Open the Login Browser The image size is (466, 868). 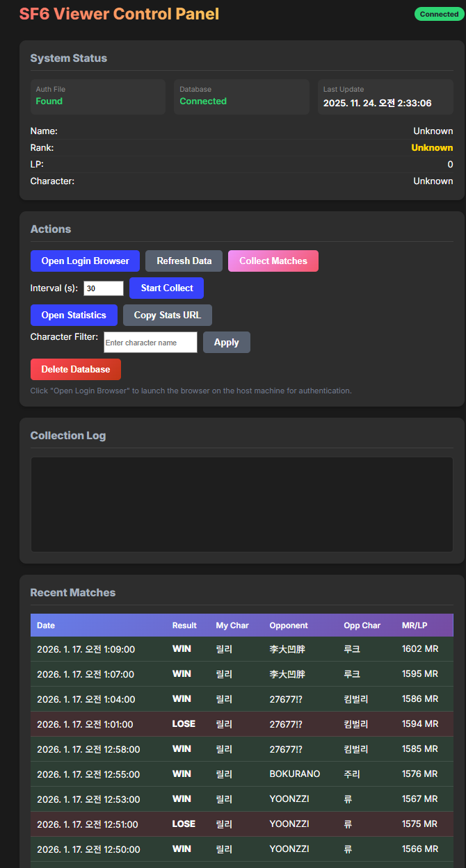pos(85,261)
